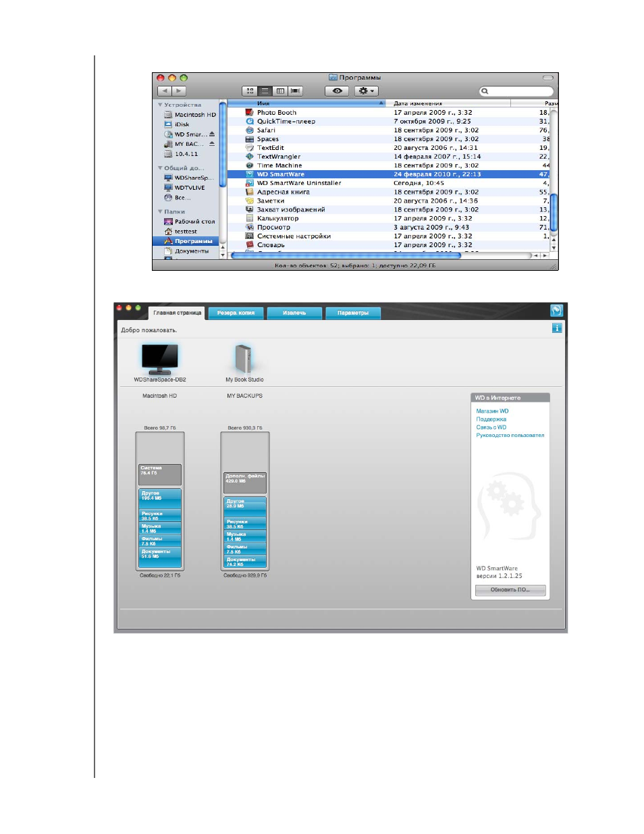Click the Finder file list vertical scrollbar thumb
The image size is (644, 834).
pos(554,213)
